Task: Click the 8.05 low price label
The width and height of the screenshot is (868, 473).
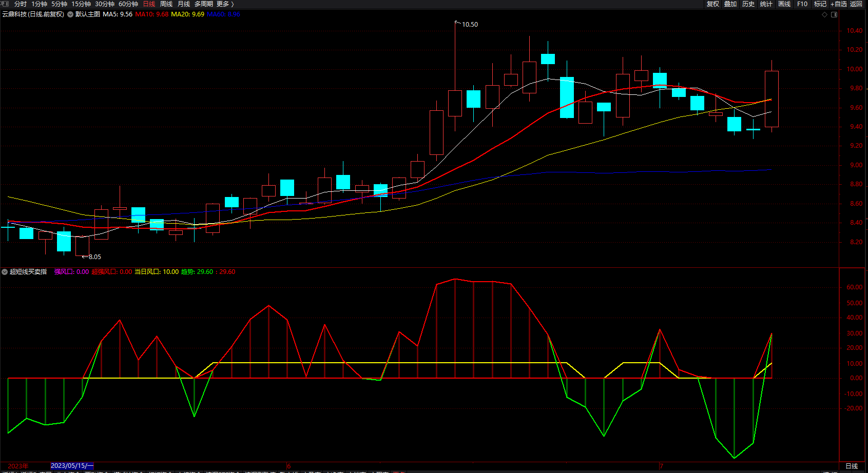Action: click(95, 257)
